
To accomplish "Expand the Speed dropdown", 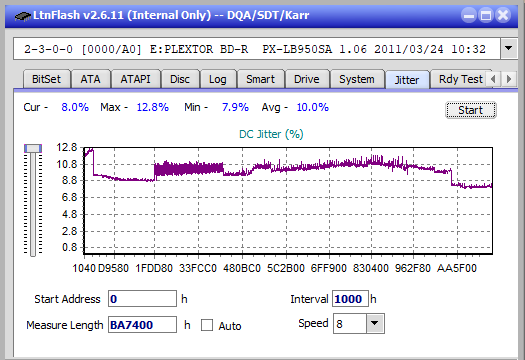I will 375,323.
